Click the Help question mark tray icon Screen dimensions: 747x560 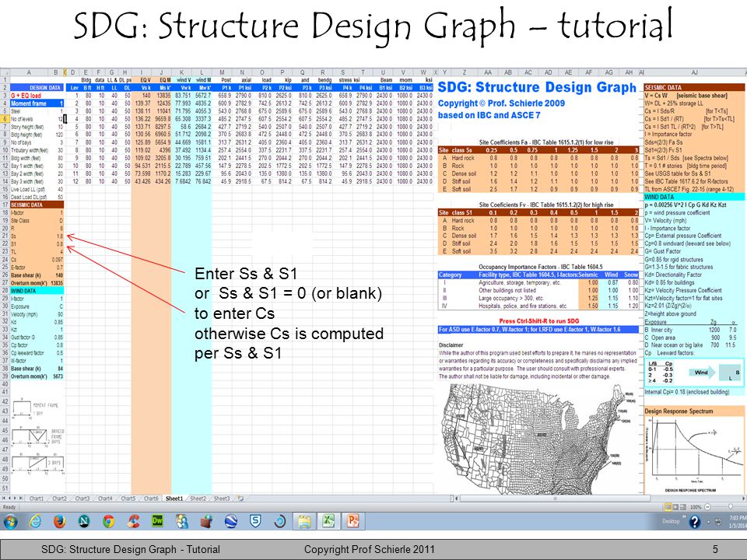[695, 522]
